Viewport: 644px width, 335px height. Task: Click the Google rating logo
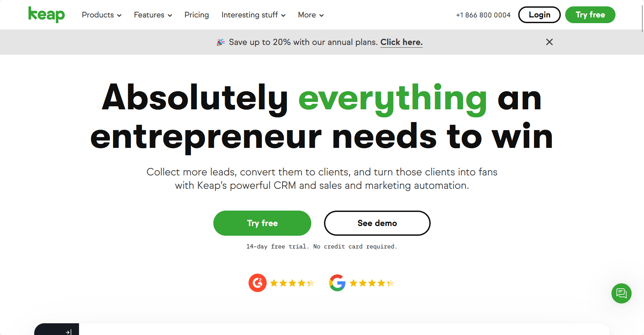[337, 283]
